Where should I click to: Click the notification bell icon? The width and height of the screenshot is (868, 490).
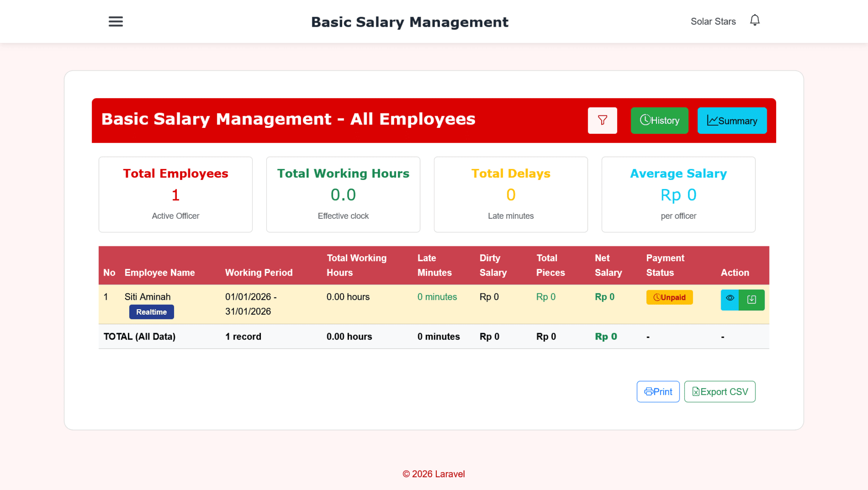[755, 20]
